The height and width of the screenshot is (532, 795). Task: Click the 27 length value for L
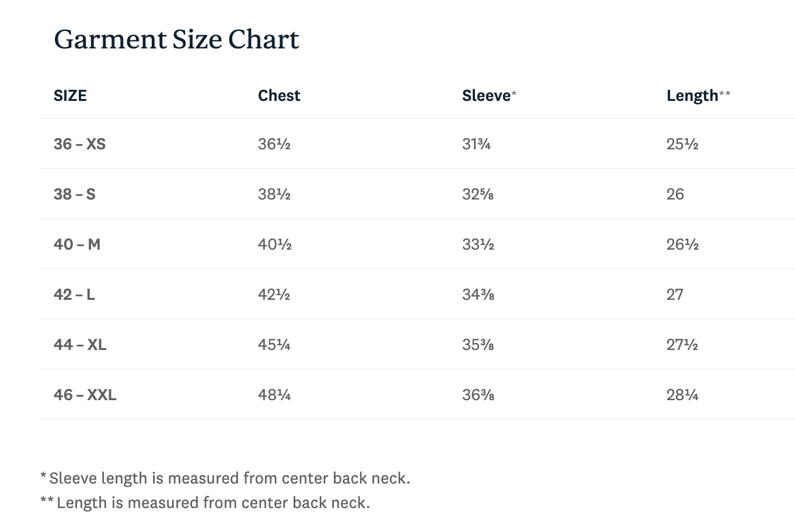(675, 295)
